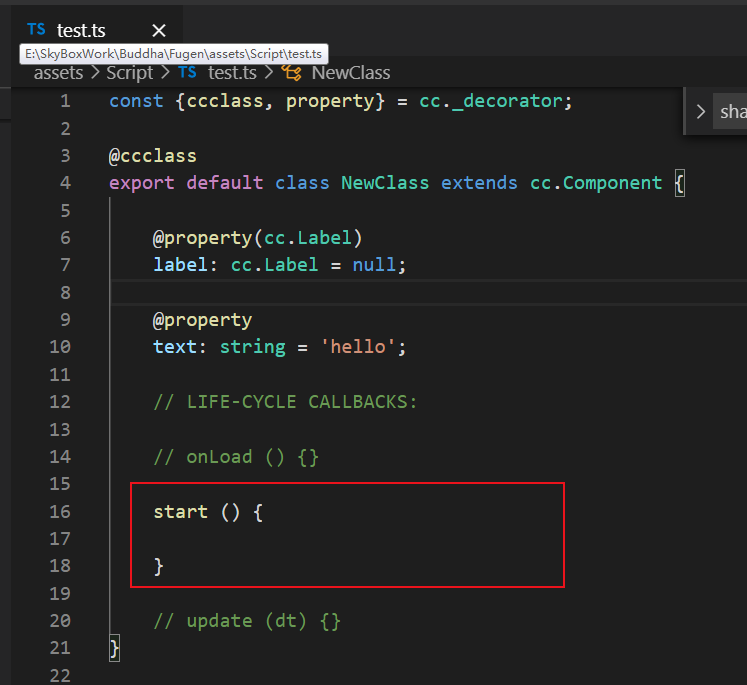Close the test.ts editor tab
747x685 pixels.
(159, 30)
